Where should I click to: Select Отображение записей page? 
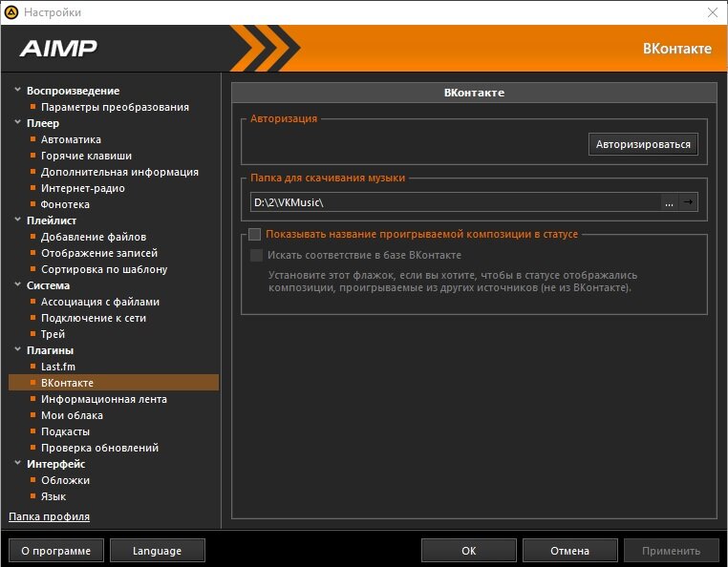[x=99, y=253]
